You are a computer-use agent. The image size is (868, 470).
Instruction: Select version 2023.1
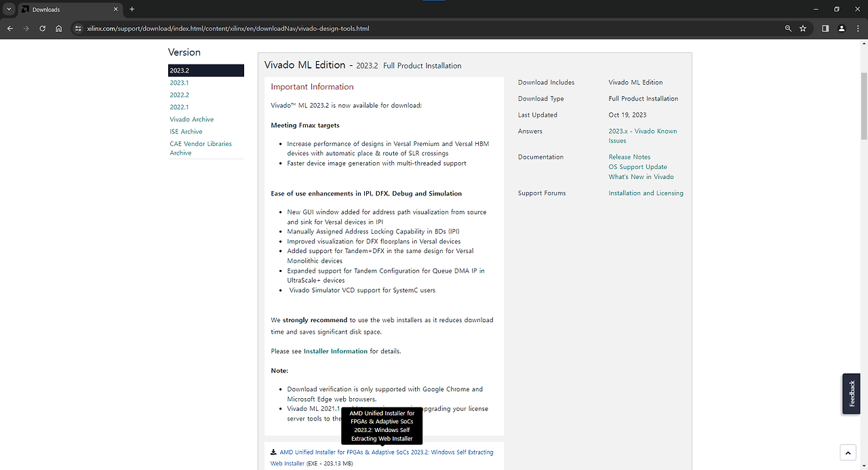(179, 83)
